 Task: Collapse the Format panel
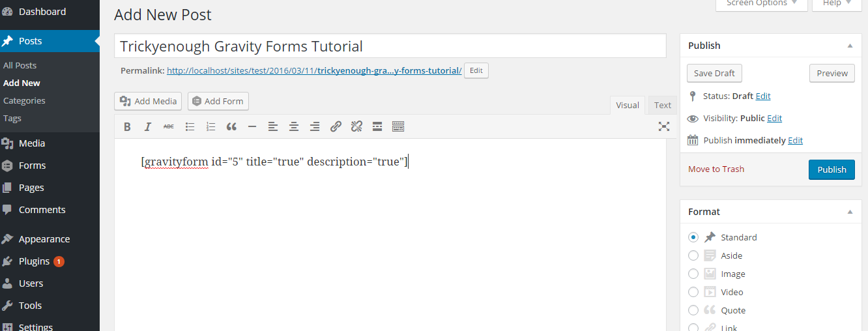coord(850,212)
